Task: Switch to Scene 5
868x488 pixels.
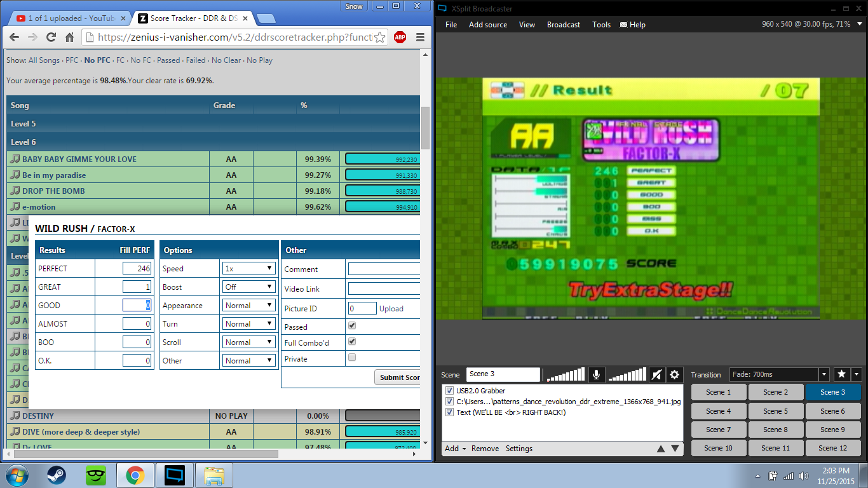Action: pos(776,411)
